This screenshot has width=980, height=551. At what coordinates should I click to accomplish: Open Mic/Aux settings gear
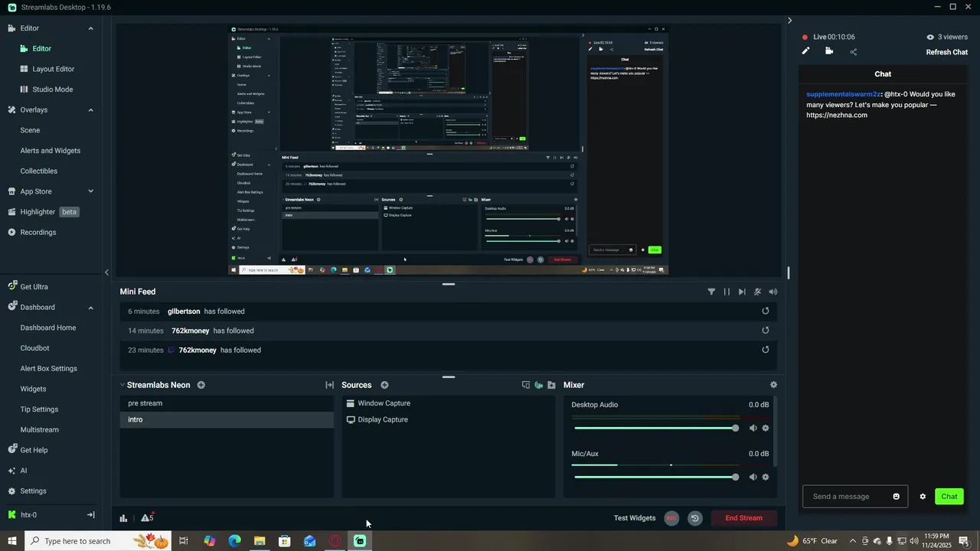(765, 477)
